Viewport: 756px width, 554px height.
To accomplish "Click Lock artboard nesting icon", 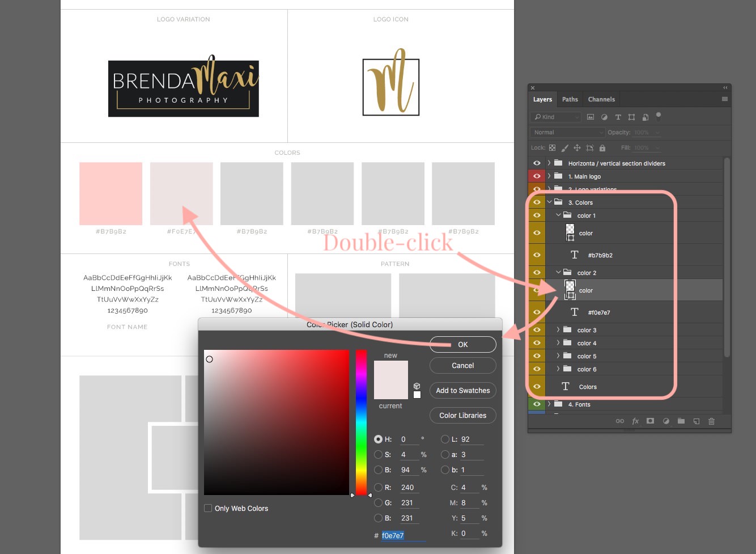I will point(590,147).
